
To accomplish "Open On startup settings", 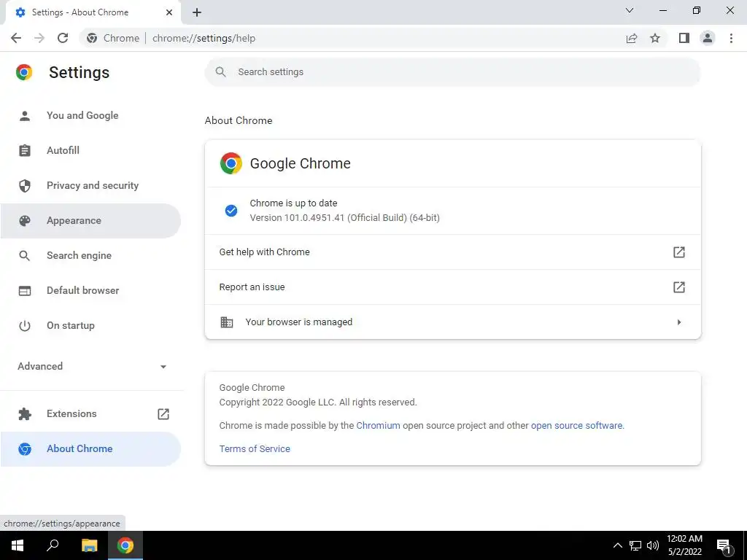I will coord(90,326).
